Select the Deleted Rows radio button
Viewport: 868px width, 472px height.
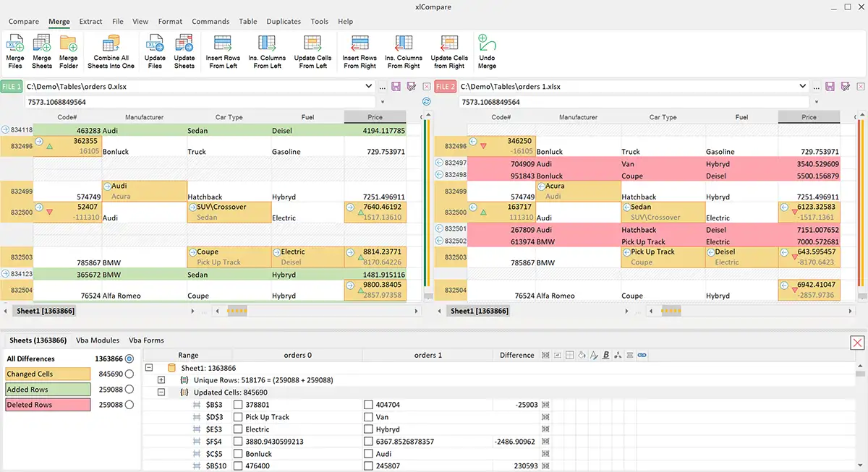coord(129,404)
